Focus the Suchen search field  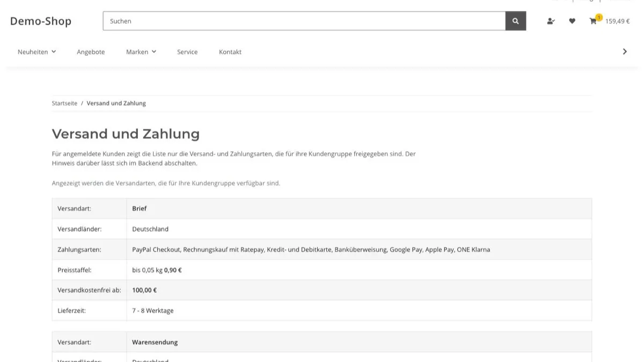tap(304, 21)
